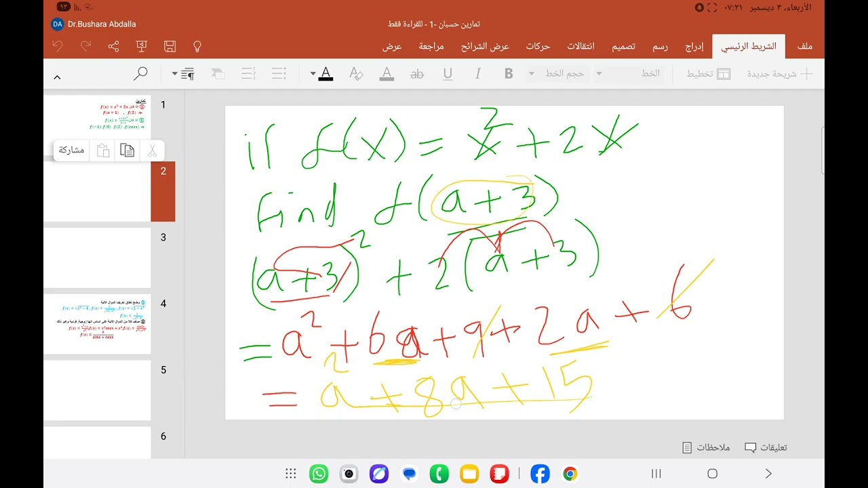Open the Share icon in the title bar

click(113, 46)
